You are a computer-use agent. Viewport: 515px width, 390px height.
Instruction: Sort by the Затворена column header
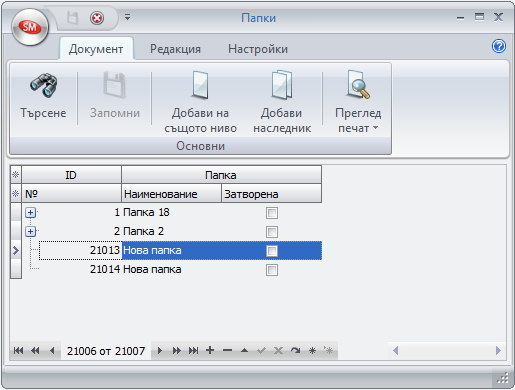click(271, 194)
